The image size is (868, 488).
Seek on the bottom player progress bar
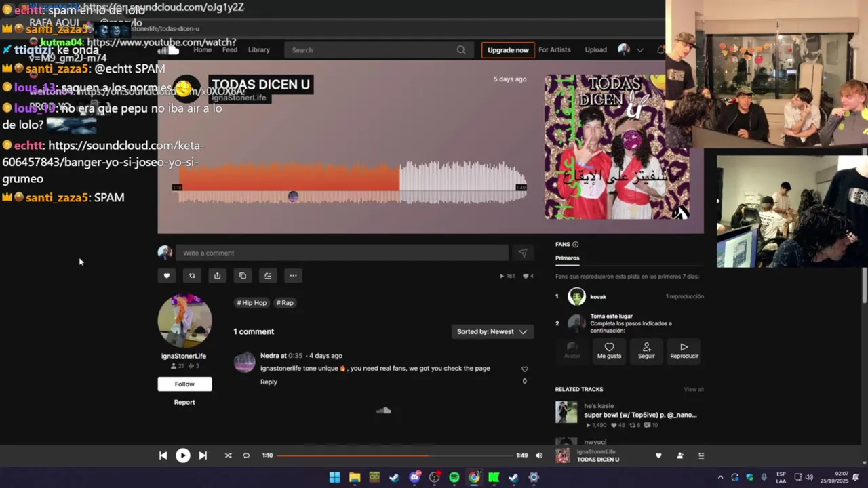pyautogui.click(x=395, y=455)
